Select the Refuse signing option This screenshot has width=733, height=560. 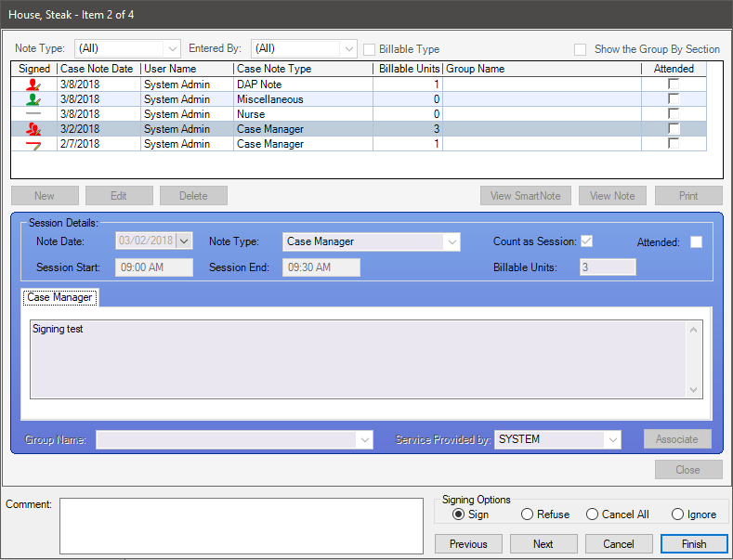(x=527, y=514)
